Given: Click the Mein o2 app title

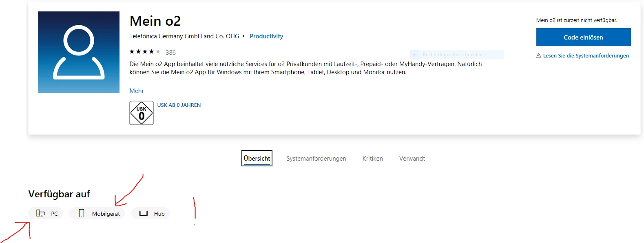Looking at the screenshot, I should point(155,21).
